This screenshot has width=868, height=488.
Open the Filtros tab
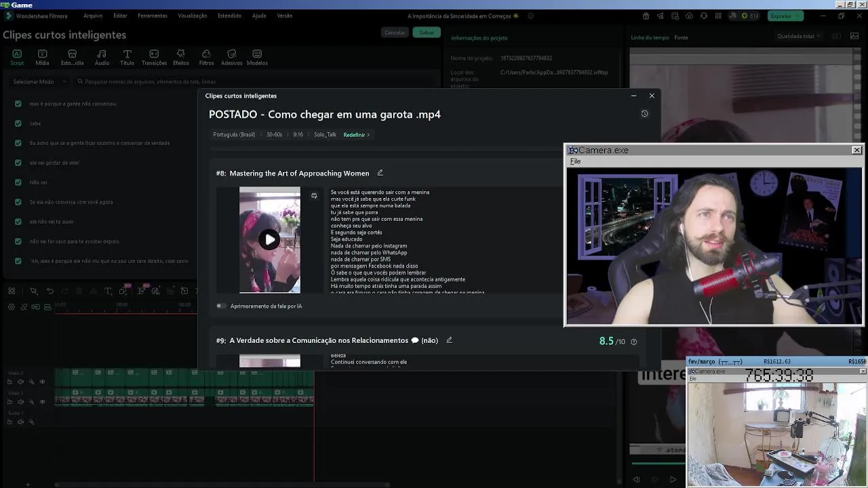(206, 58)
